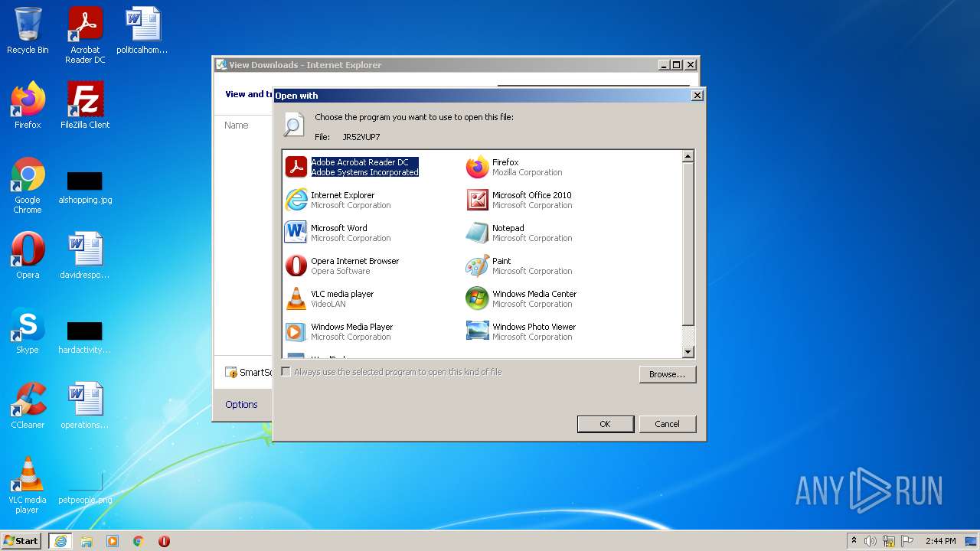Click Cancel in Open with dialog
980x551 pixels.
coord(667,424)
